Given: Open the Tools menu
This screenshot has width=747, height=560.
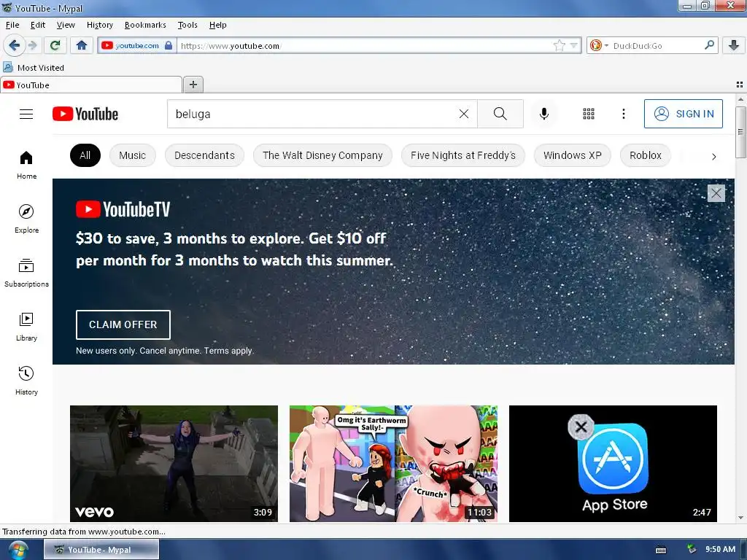Looking at the screenshot, I should click(x=187, y=25).
